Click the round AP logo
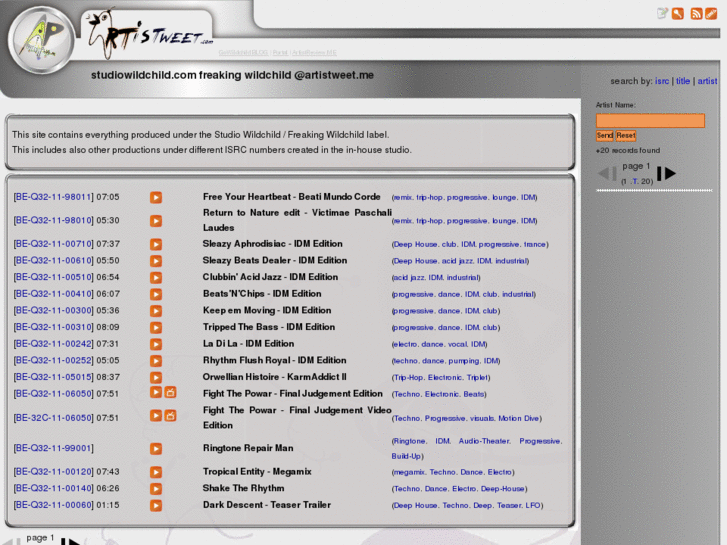This screenshot has height=545, width=727. [x=41, y=40]
